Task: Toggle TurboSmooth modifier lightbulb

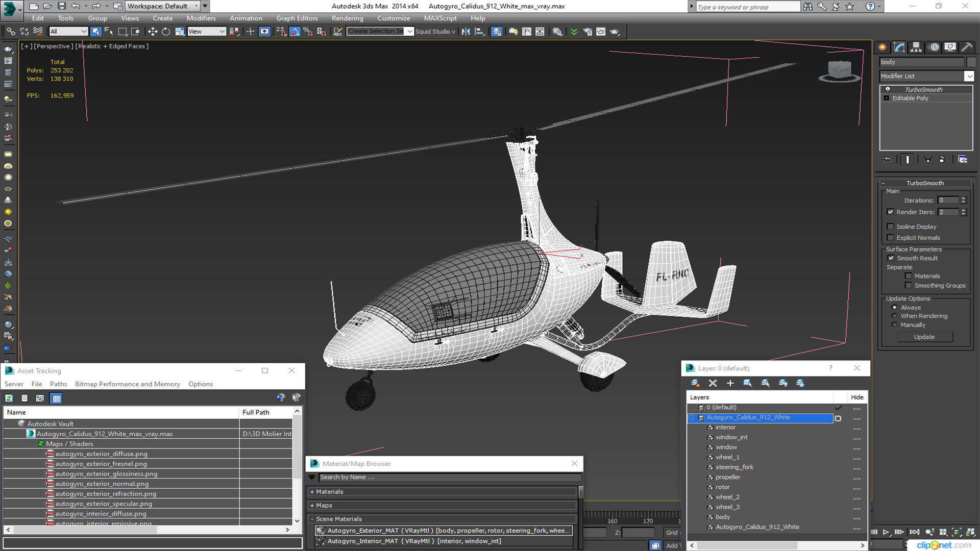Action: pyautogui.click(x=888, y=90)
